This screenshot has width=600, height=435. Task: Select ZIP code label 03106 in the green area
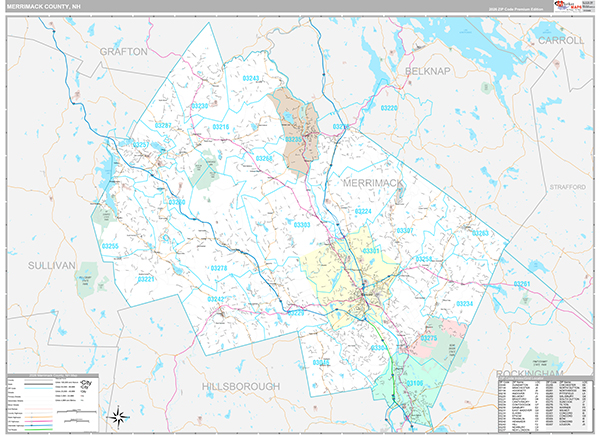414,383
